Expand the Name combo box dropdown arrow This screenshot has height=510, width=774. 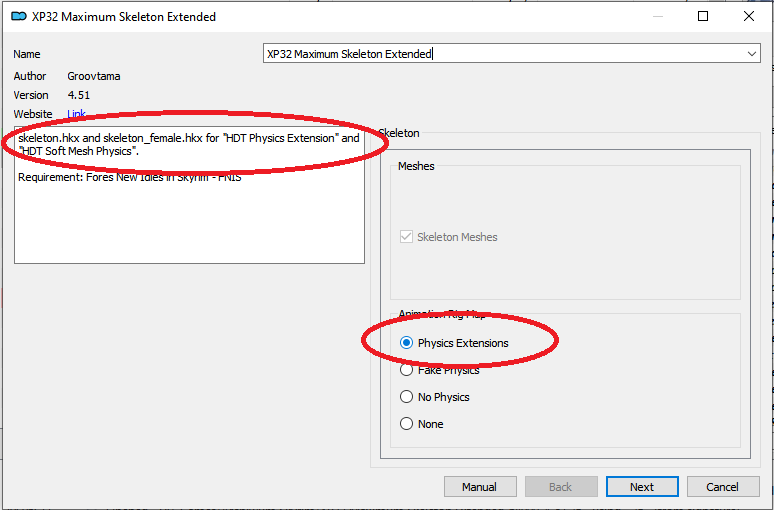(751, 54)
